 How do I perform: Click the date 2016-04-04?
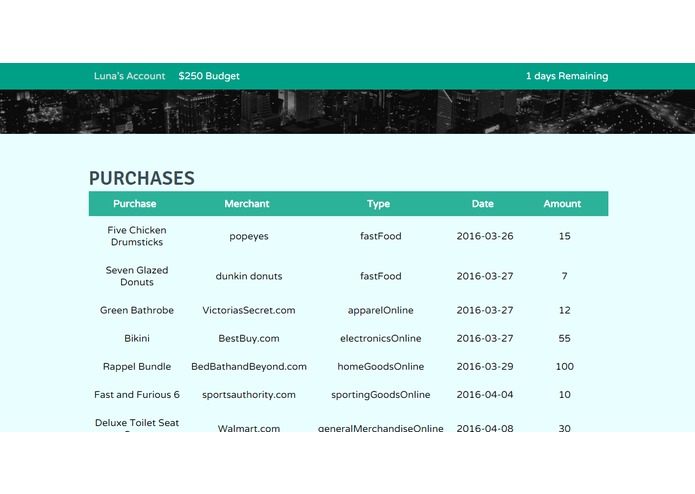pyautogui.click(x=484, y=395)
